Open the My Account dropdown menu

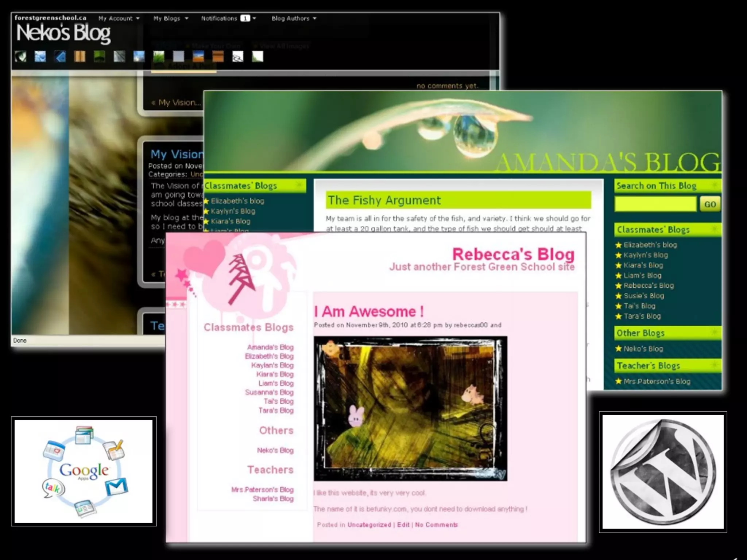pyautogui.click(x=119, y=18)
